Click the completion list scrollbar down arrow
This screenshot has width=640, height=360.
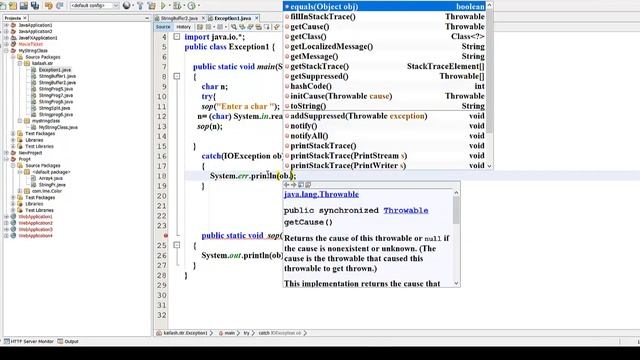pos(489,166)
